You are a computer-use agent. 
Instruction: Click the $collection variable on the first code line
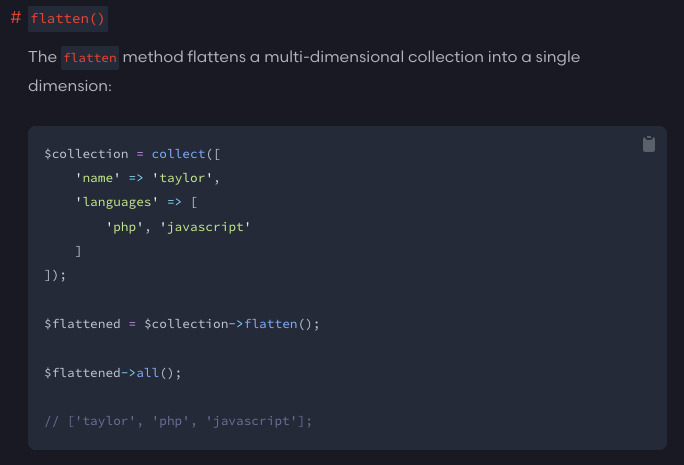[x=87, y=154]
